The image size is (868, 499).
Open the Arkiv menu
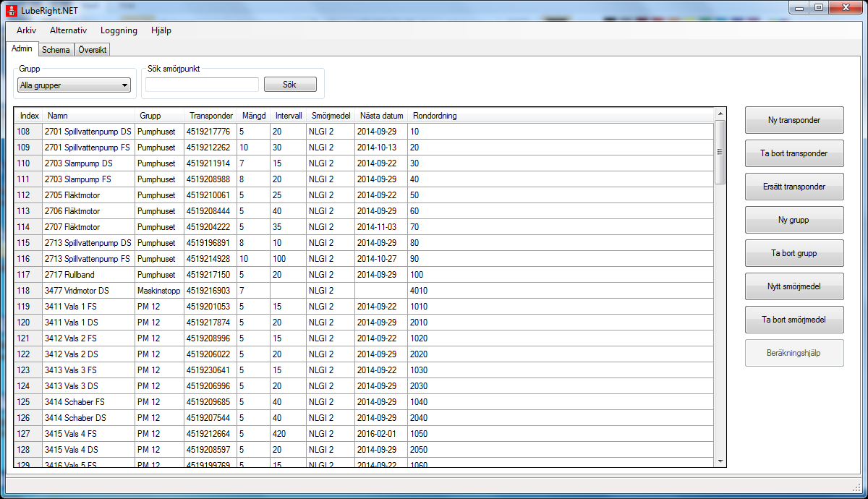pos(27,30)
